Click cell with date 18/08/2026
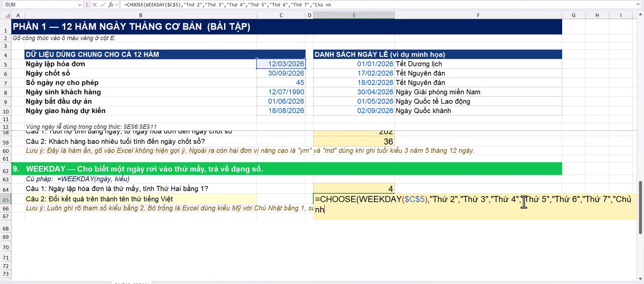Viewport: 644px width, 284px height. coord(281,111)
